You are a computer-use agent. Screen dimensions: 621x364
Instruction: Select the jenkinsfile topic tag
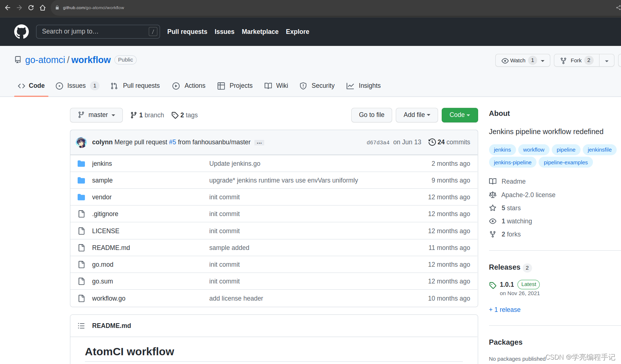pos(599,150)
